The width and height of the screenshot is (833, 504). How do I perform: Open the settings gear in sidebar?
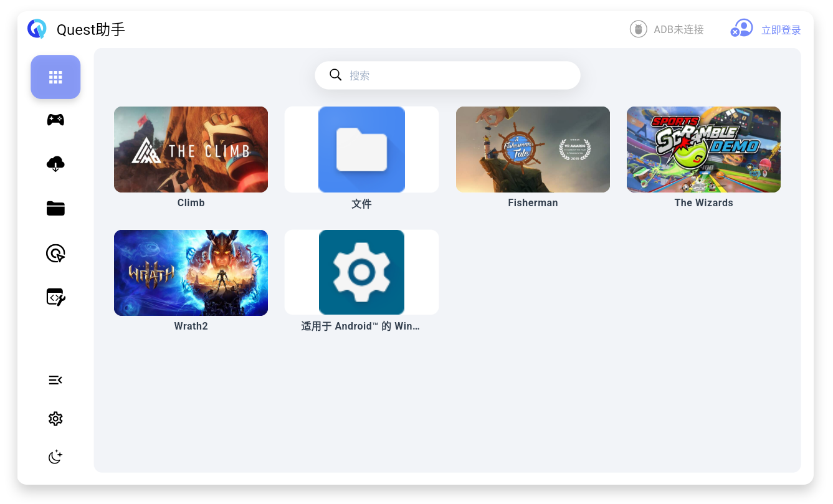pos(55,419)
